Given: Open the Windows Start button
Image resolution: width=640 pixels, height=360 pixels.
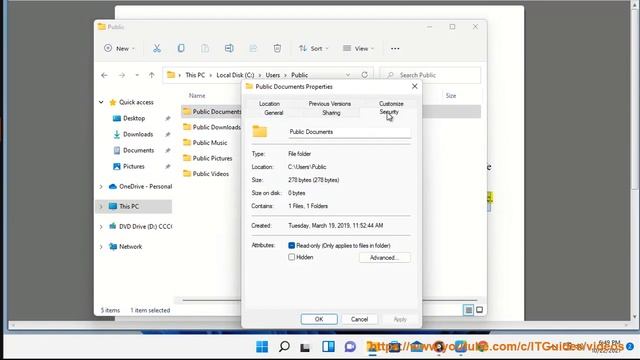Looking at the screenshot, I should 262,347.
